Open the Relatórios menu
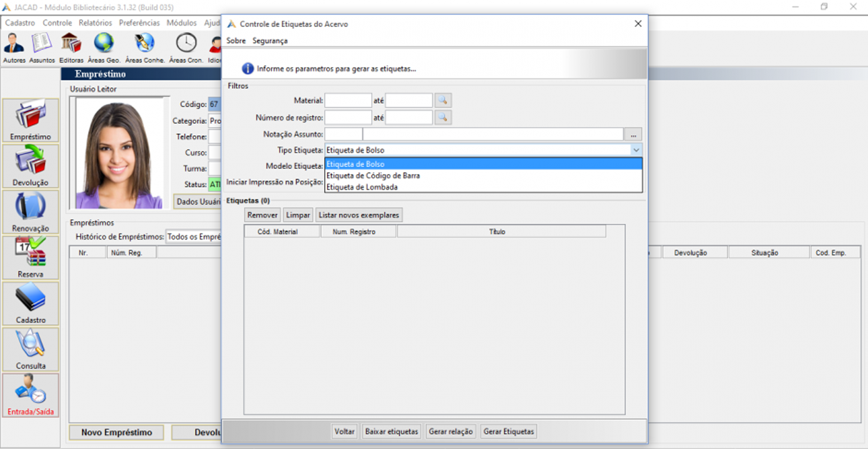This screenshot has height=449, width=868. click(x=95, y=23)
